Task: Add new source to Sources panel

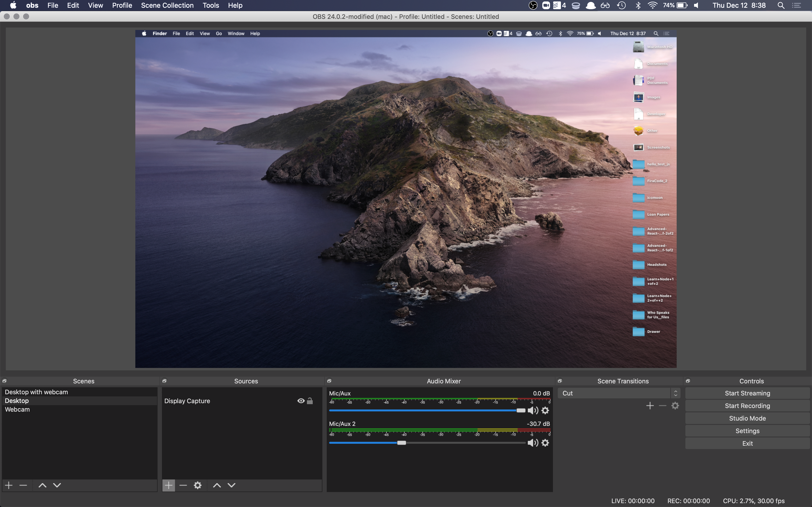Action: click(168, 485)
